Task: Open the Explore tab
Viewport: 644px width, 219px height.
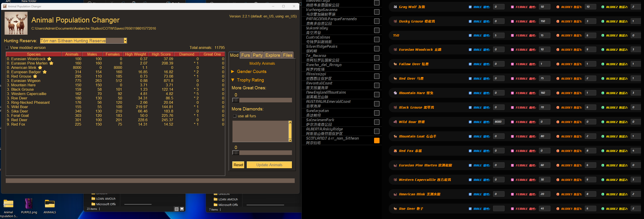Action: [x=272, y=55]
